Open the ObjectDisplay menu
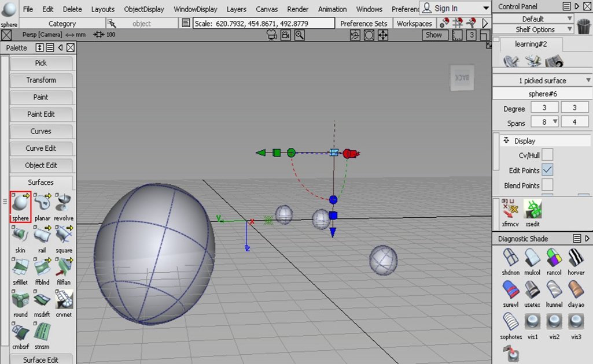 pos(144,9)
